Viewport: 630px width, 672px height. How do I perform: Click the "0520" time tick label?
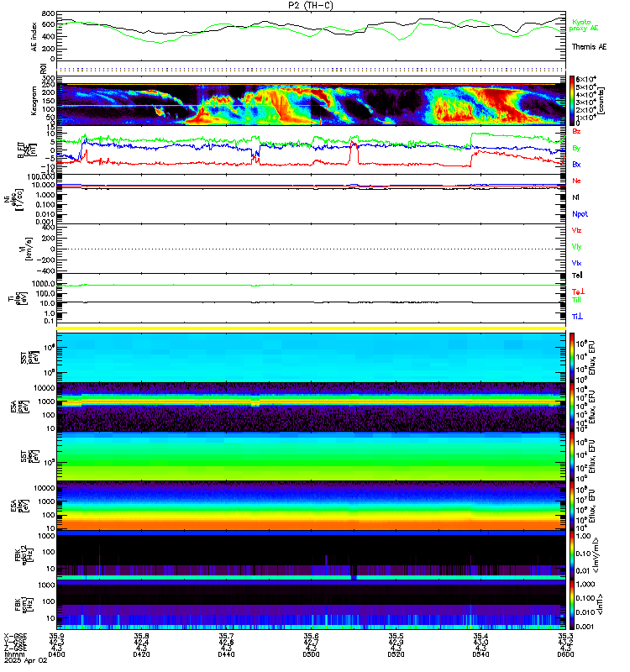(x=396, y=654)
